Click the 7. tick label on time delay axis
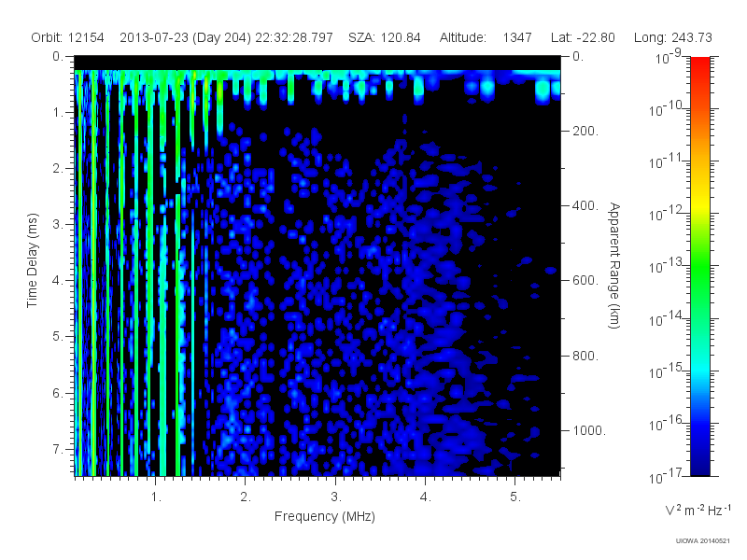The width and height of the screenshot is (747, 560). coord(57,449)
